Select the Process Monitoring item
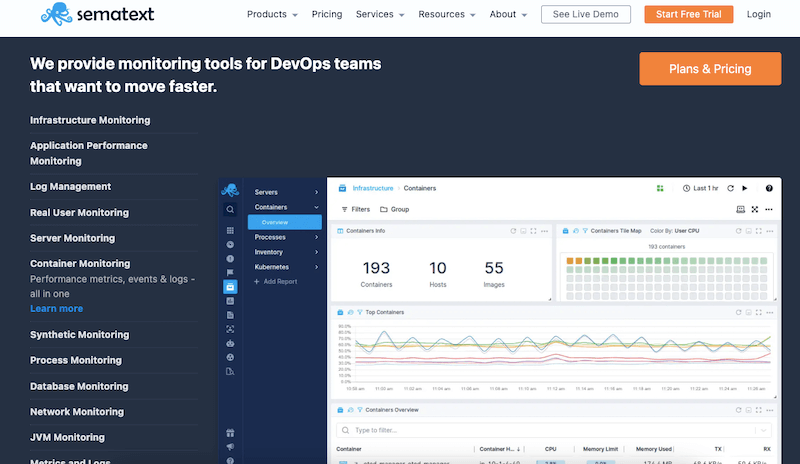800x464 pixels. pyautogui.click(x=76, y=360)
